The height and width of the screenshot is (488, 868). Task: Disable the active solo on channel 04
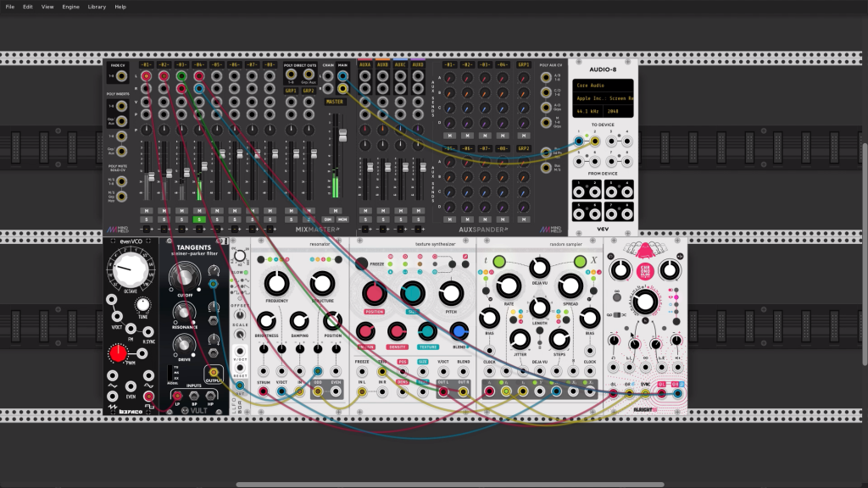point(199,219)
